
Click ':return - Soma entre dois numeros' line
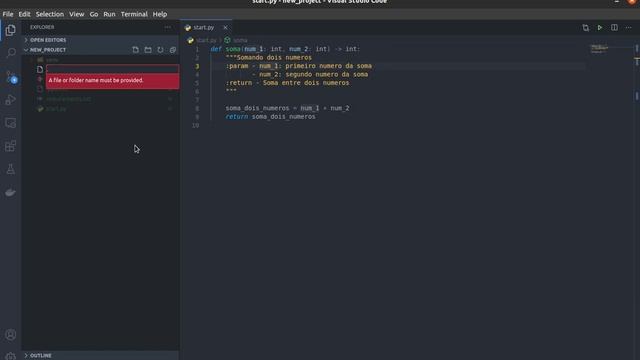coord(287,83)
